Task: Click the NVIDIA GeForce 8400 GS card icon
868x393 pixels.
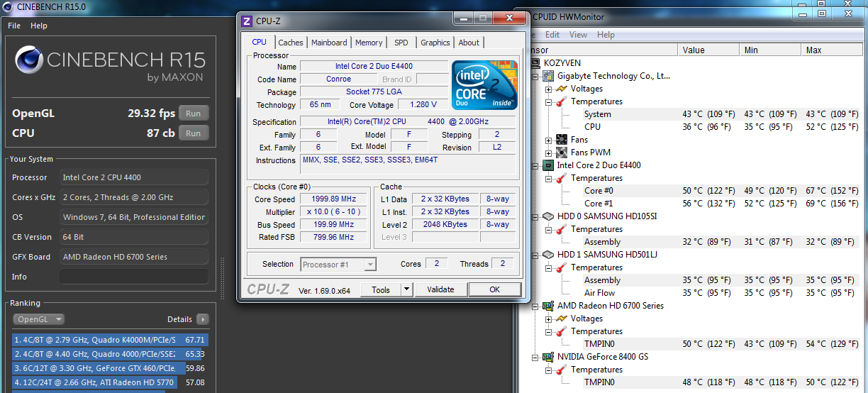Action: 548,357
